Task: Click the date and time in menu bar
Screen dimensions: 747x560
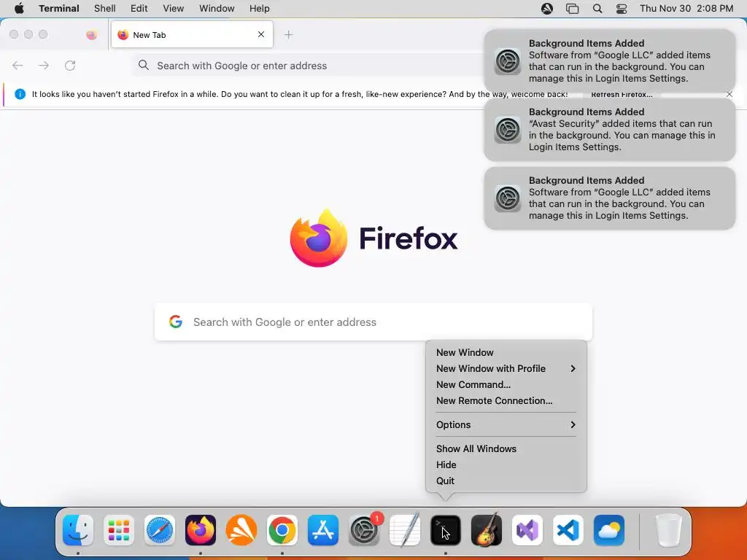Action: coord(686,8)
